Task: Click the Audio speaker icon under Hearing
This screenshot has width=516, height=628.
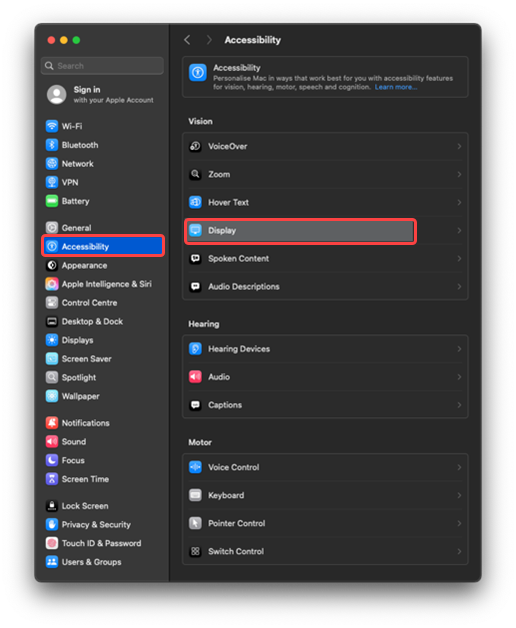Action: click(x=195, y=377)
